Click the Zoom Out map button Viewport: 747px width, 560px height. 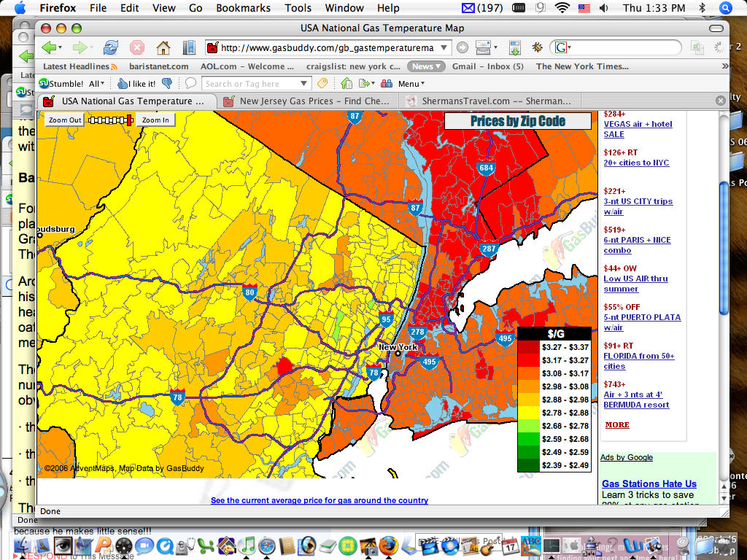[x=65, y=120]
